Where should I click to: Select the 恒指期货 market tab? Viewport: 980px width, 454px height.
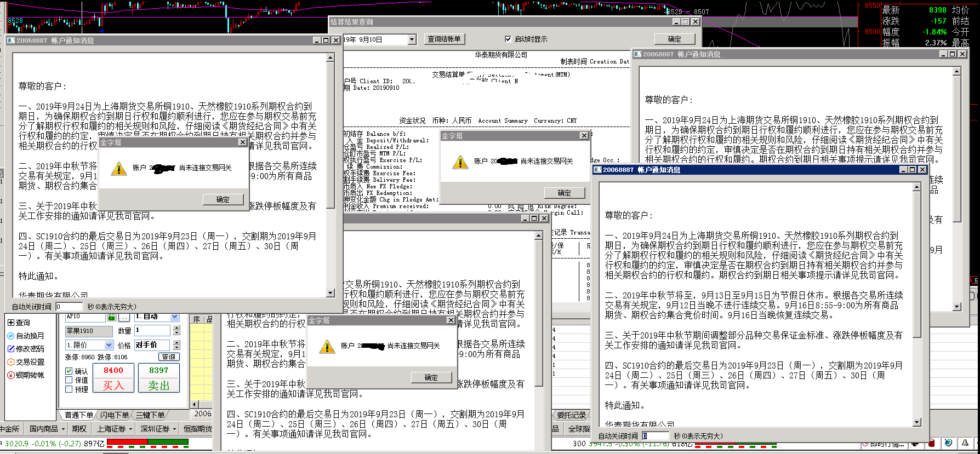tap(197, 429)
